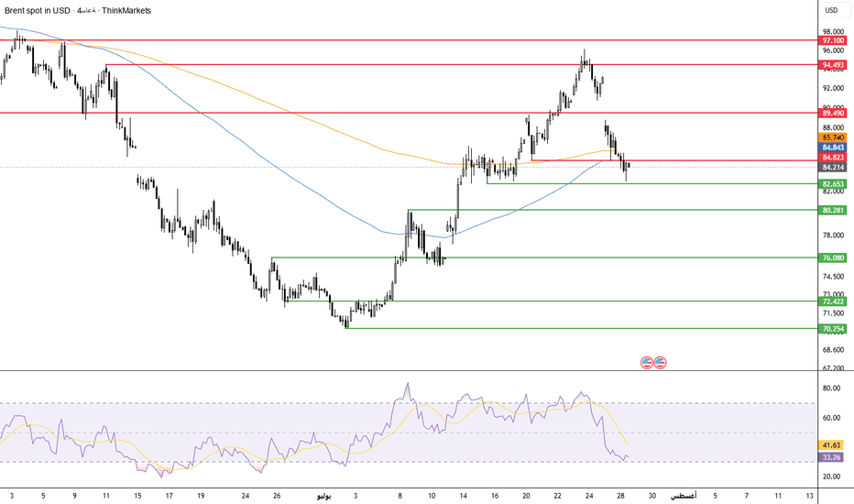Select the 97.100 red resistance price label

tap(833, 41)
